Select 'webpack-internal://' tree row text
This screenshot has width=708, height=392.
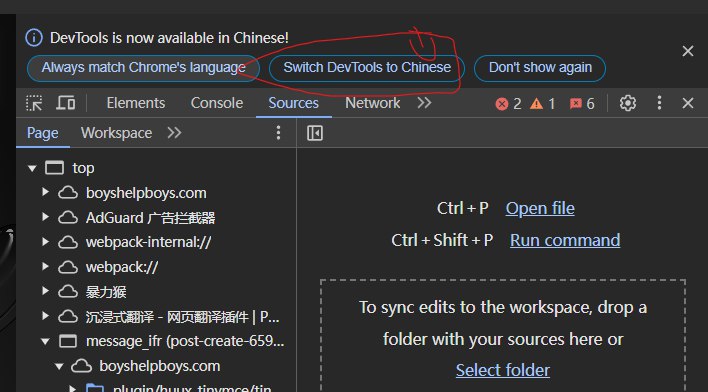pos(149,243)
